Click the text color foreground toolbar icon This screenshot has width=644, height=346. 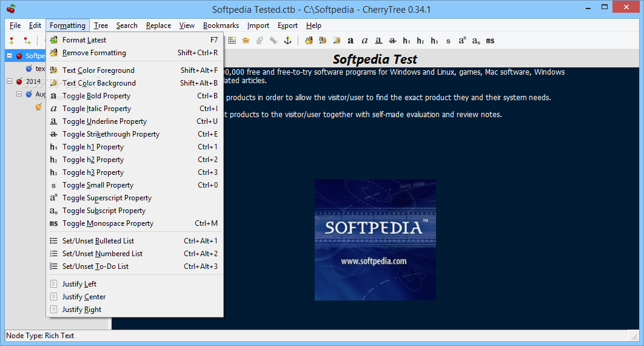[323, 40]
